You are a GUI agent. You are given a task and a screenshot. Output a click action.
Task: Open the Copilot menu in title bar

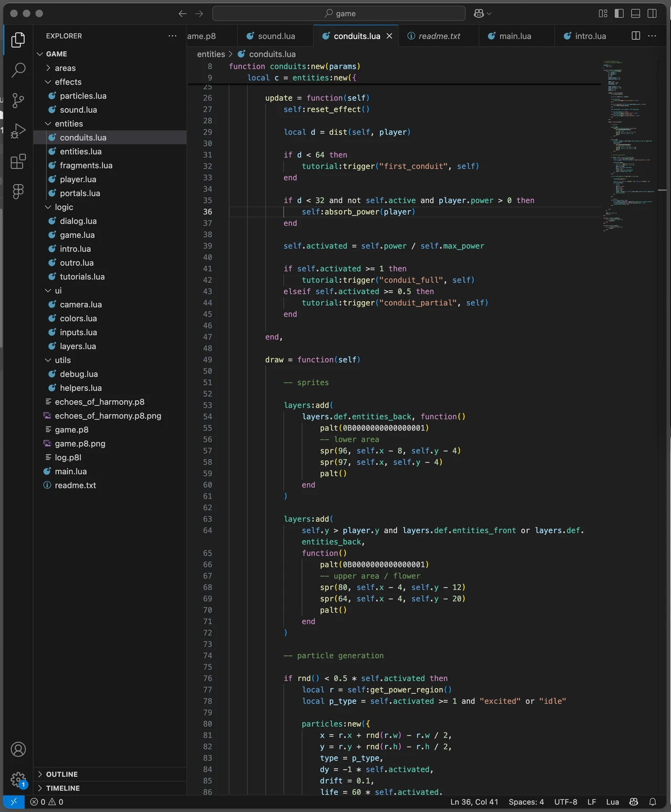pyautogui.click(x=482, y=14)
